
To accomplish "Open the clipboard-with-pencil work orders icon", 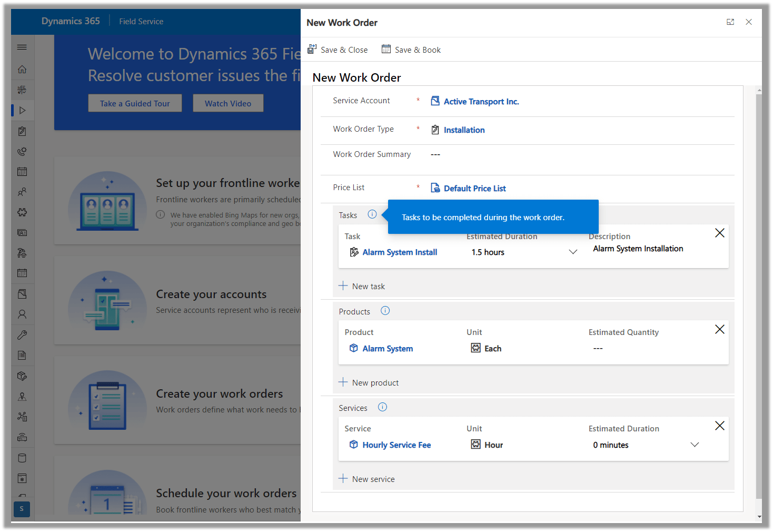I will pyautogui.click(x=22, y=131).
